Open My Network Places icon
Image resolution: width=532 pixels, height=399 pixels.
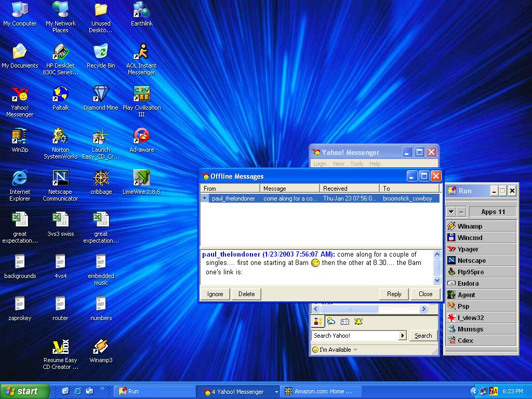tap(60, 17)
